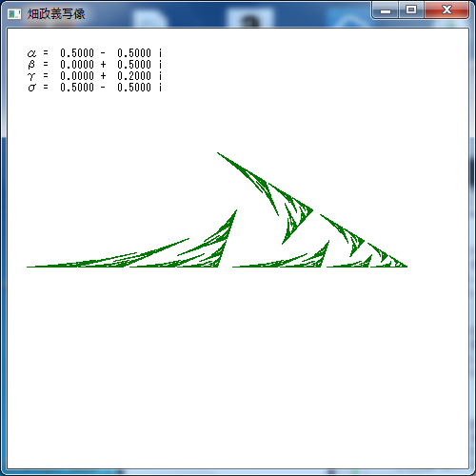Click the plus sign in gamma row
476x476 pixels.
pyautogui.click(x=103, y=76)
